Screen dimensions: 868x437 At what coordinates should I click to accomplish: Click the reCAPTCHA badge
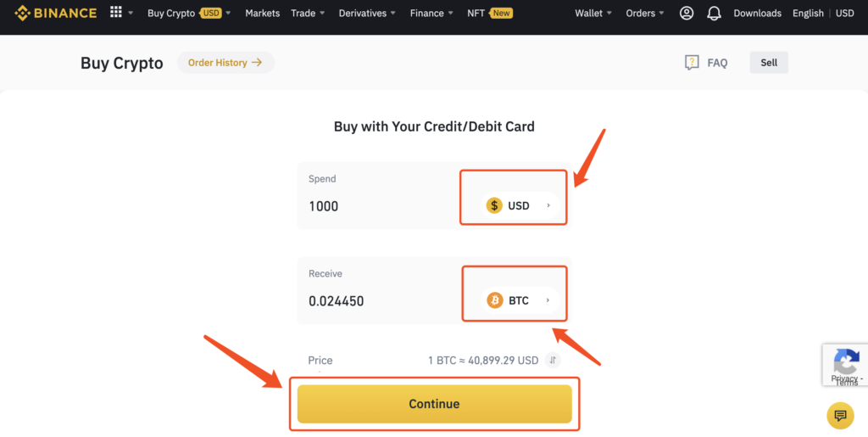pos(845,365)
